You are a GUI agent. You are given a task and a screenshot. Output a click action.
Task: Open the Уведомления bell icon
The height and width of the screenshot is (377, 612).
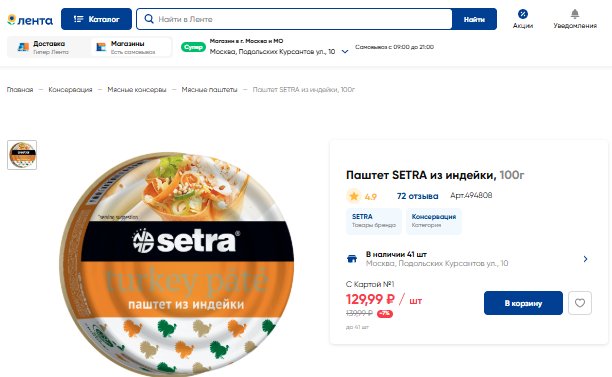coord(575,14)
